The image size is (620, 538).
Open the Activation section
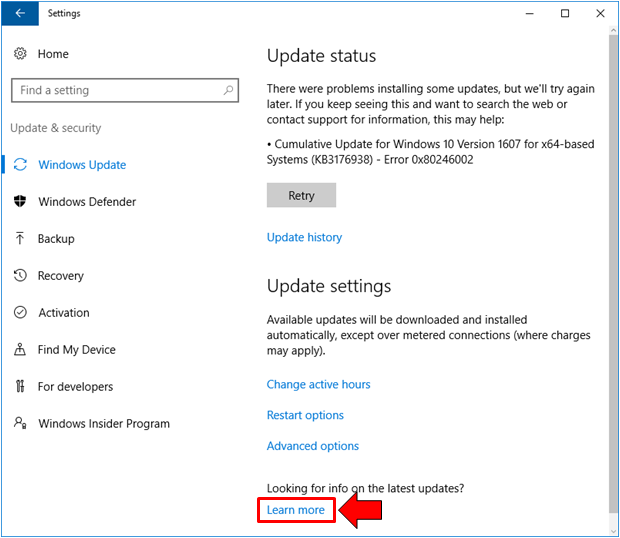[x=64, y=313]
